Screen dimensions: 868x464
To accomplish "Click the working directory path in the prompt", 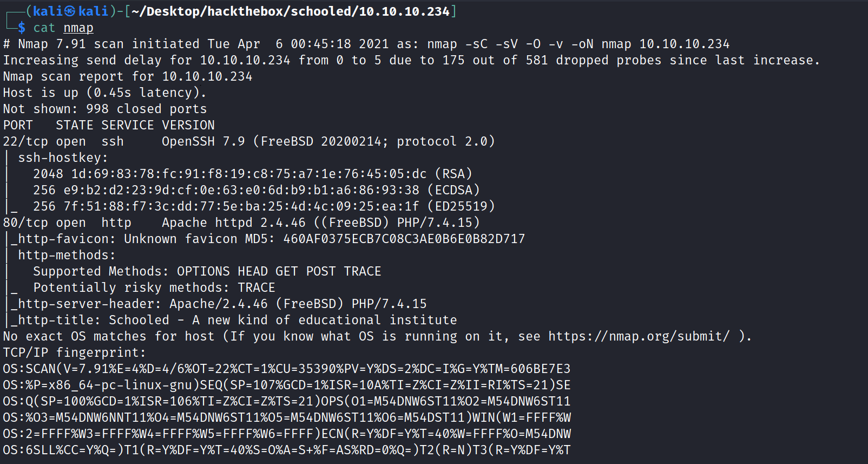I will pos(290,11).
